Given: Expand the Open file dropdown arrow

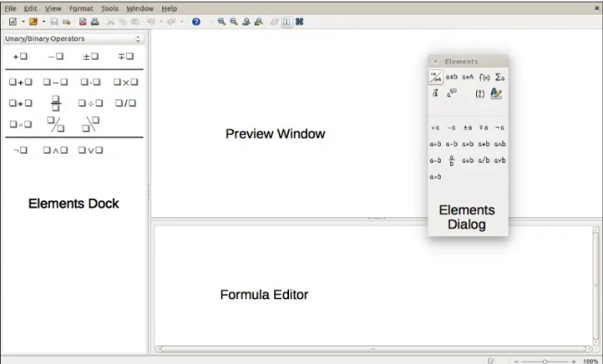Looking at the screenshot, I should (x=43, y=22).
